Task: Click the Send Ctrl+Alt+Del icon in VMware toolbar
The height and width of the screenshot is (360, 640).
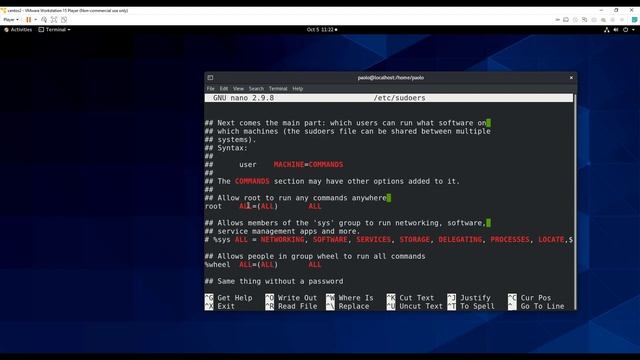Action: pyautogui.click(x=44, y=20)
